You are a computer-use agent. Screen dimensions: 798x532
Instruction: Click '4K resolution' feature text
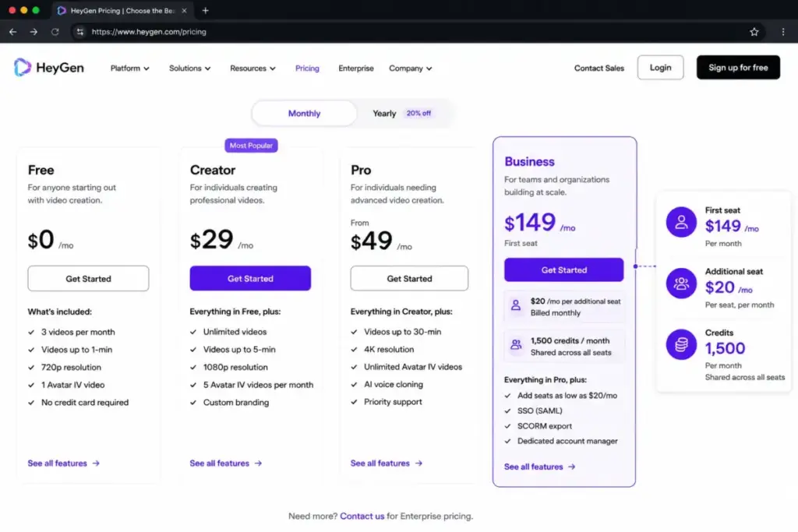pos(389,350)
